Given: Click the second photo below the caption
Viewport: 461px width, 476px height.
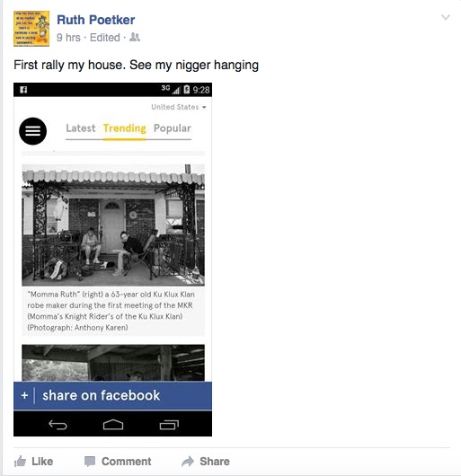Looking at the screenshot, I should [113, 363].
